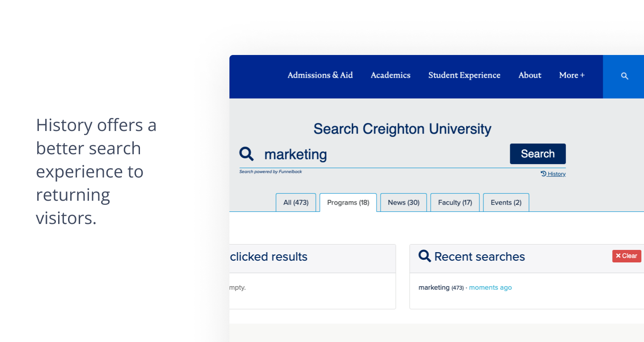Click the dark blue Search button
Screen dimensions: 644x342
click(538, 154)
